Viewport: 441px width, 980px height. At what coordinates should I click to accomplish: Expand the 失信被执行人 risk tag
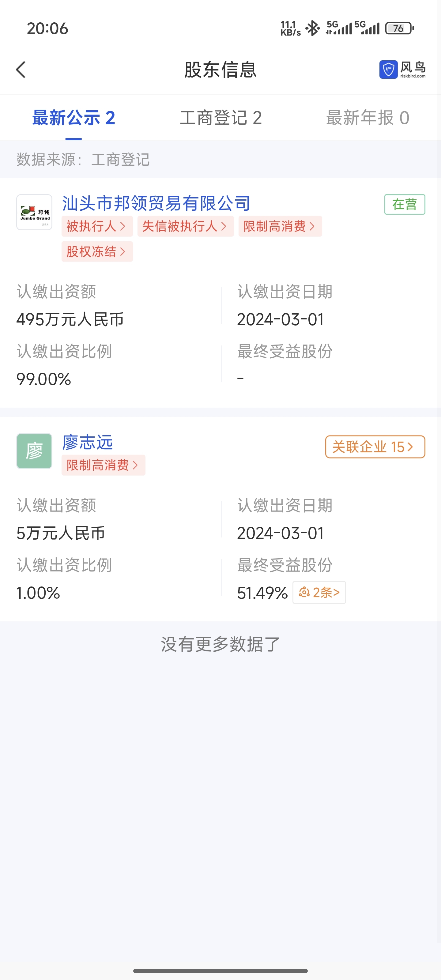point(186,226)
